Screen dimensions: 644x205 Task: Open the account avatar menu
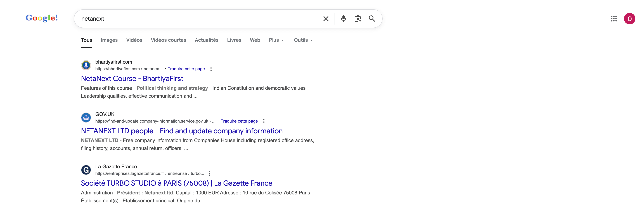tap(629, 19)
